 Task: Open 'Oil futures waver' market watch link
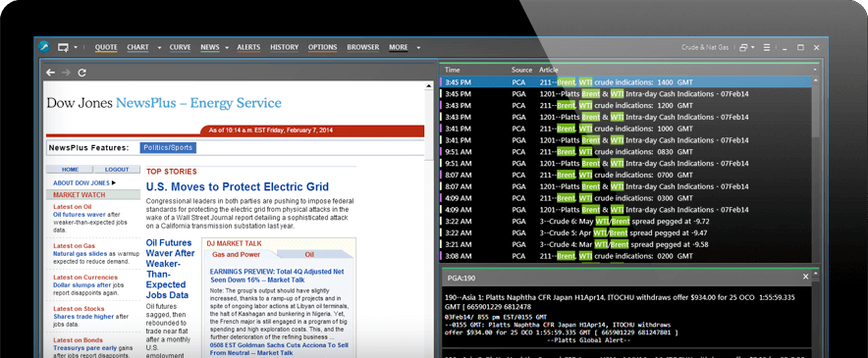pyautogui.click(x=80, y=214)
